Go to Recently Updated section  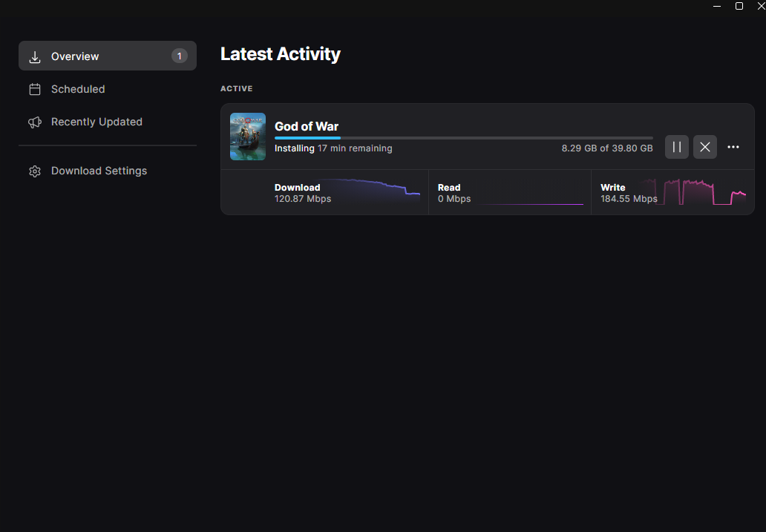108,122
